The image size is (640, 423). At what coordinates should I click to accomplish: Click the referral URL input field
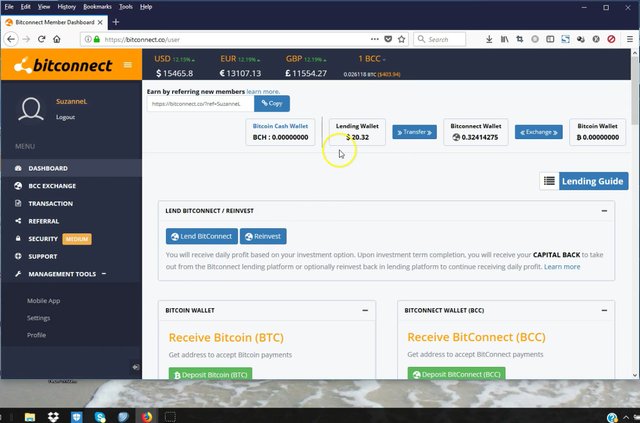coord(200,104)
